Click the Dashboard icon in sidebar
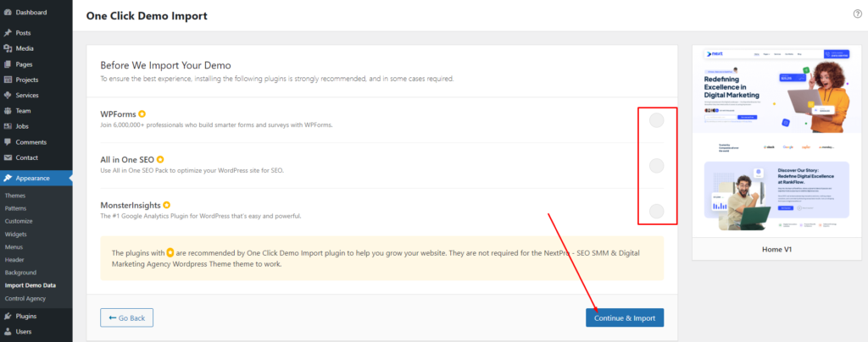 (x=8, y=12)
